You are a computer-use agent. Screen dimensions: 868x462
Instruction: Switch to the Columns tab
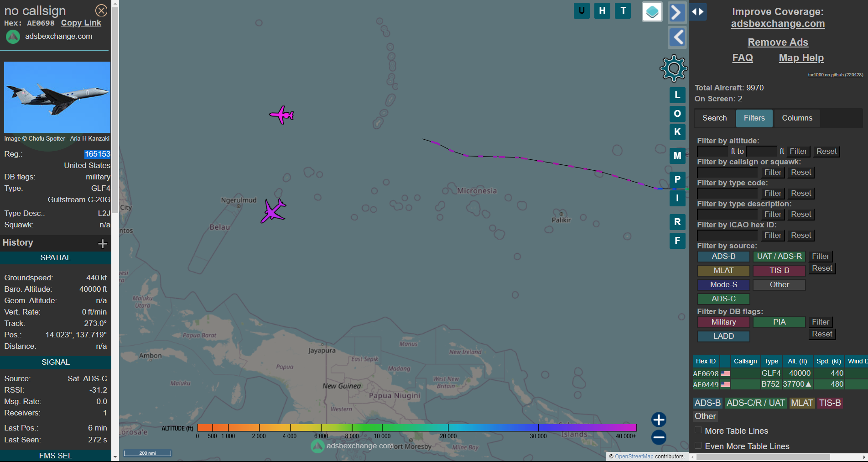pyautogui.click(x=797, y=118)
